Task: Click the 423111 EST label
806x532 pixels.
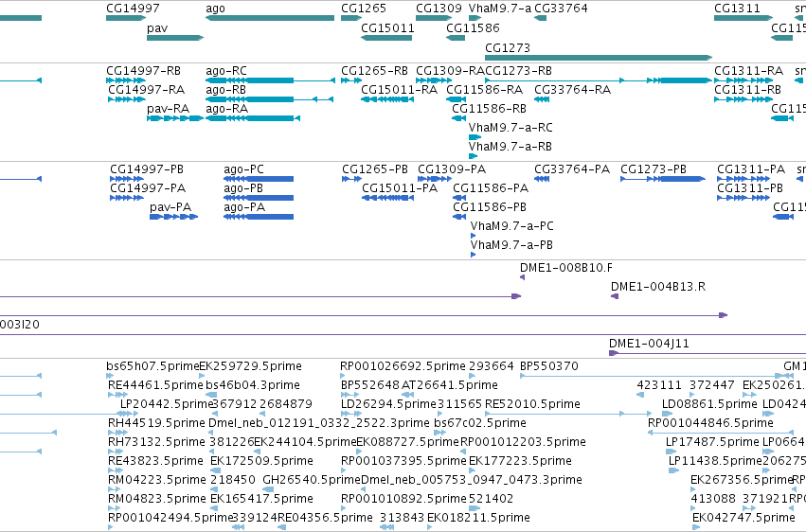Action: [x=659, y=385]
